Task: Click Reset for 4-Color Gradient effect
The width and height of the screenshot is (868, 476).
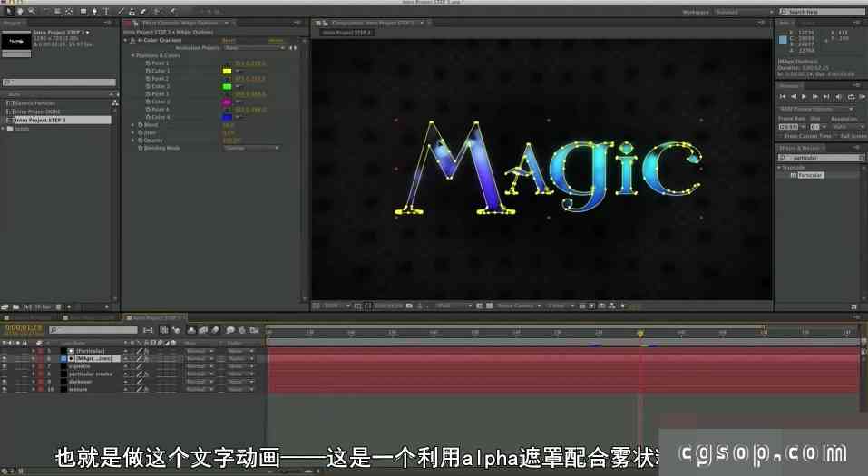Action: (229, 41)
